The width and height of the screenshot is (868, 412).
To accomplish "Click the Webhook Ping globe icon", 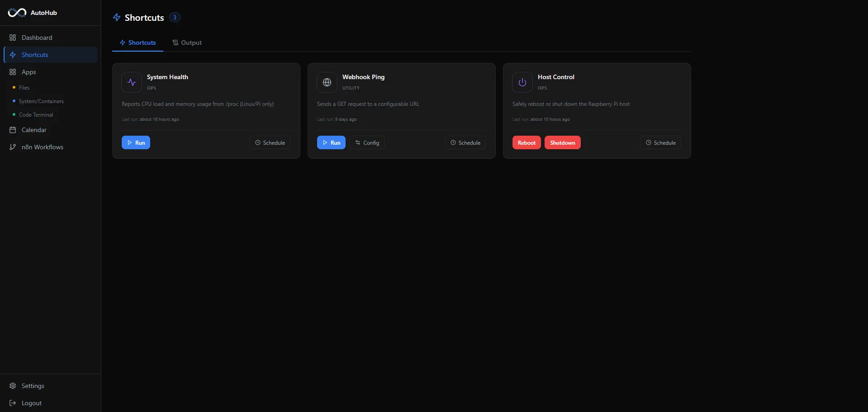I will click(327, 82).
